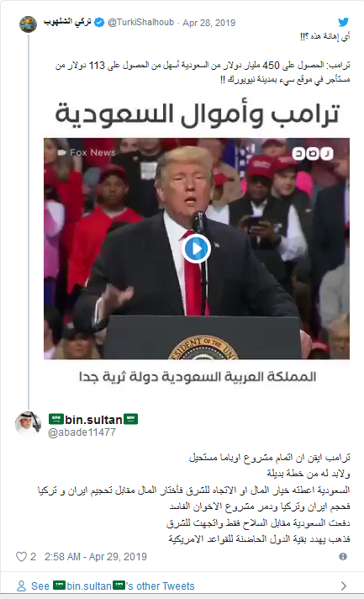Open the 2:58 AM - Apr 29, 2019 timestamp
This screenshot has height=599, width=364.
click(95, 557)
